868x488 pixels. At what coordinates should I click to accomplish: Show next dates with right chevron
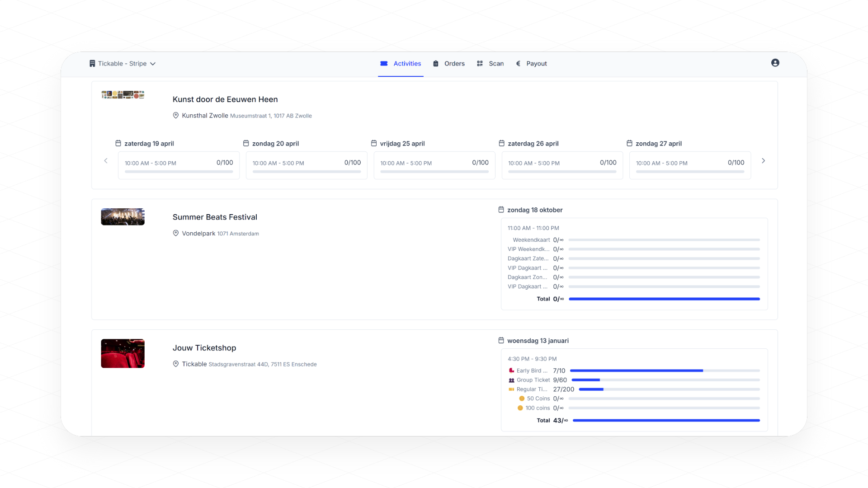click(x=763, y=161)
